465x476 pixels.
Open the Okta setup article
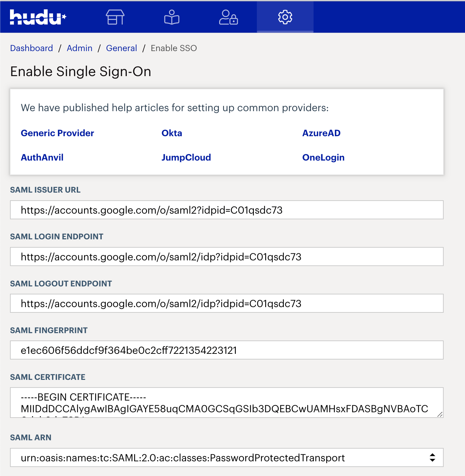[172, 133]
